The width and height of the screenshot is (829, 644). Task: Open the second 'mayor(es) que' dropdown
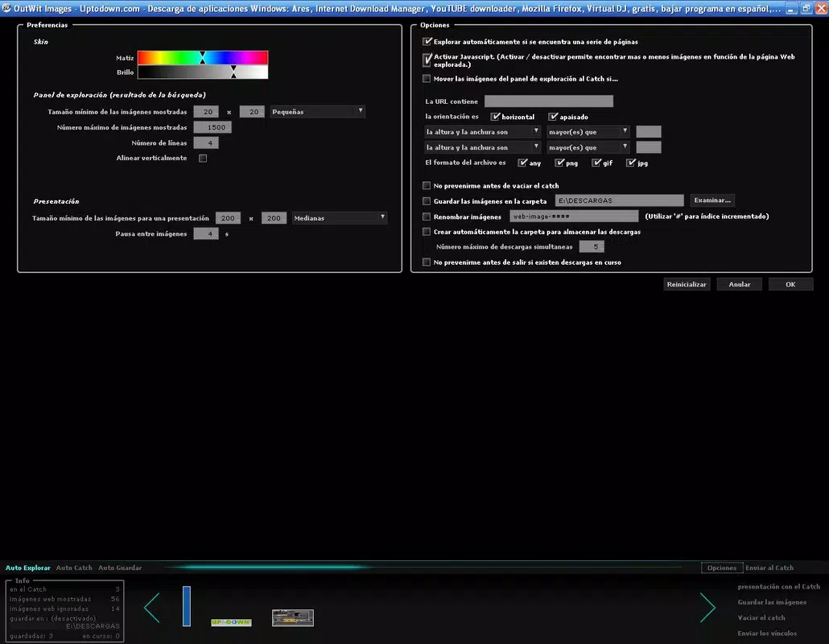(x=588, y=147)
